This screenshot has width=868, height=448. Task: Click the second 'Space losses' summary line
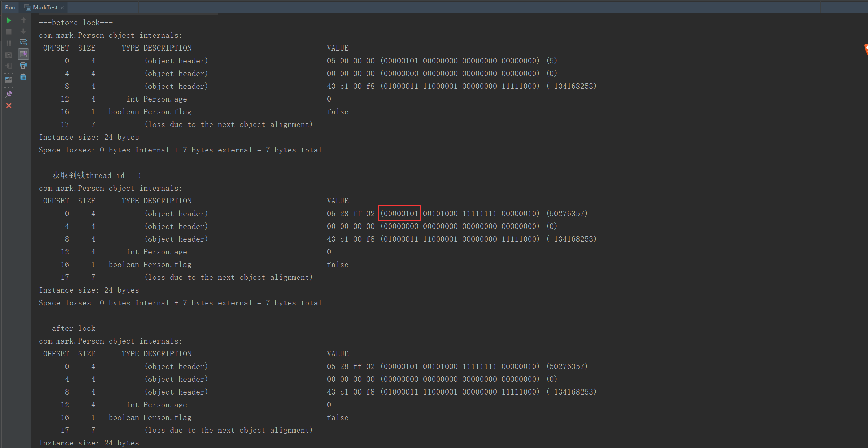point(180,303)
